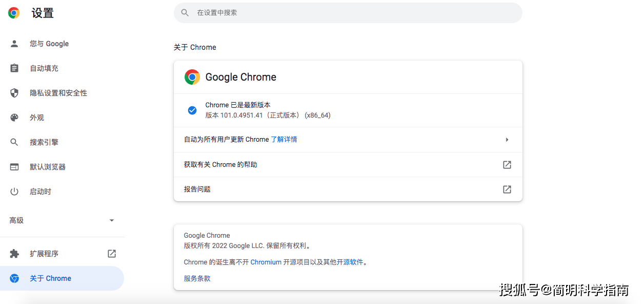Viewport: 644px width, 304px height.
Task: Click the browser window icon for 默认浏览器
Action: (14, 167)
